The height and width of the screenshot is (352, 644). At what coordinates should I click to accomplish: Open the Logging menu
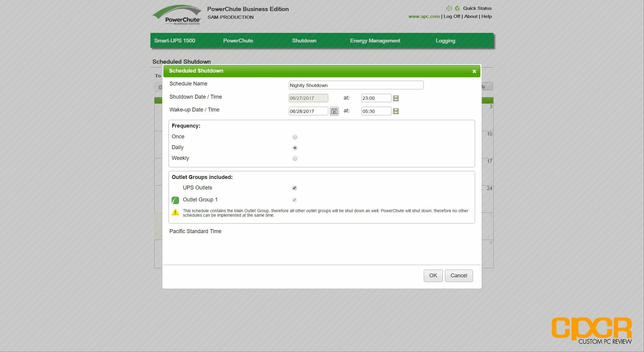[x=445, y=41]
